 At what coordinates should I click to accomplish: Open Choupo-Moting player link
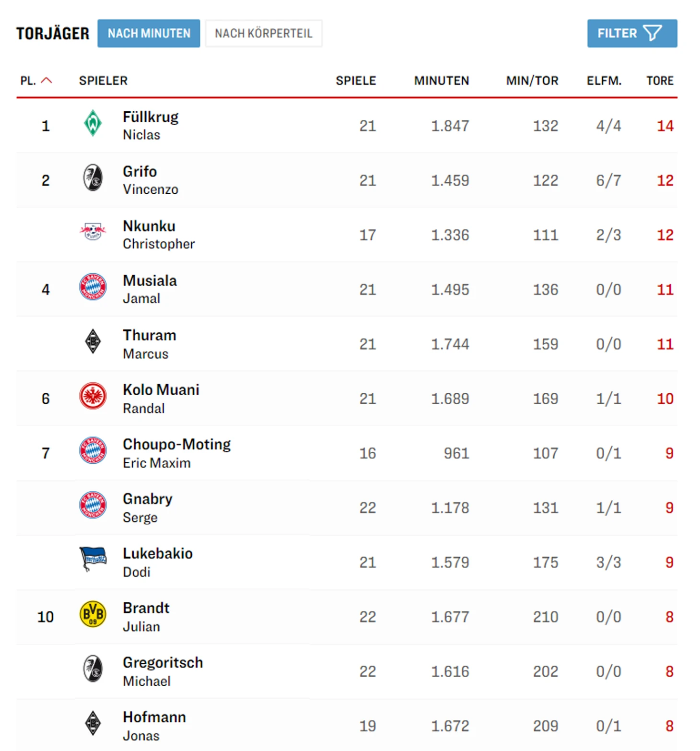pos(176,453)
